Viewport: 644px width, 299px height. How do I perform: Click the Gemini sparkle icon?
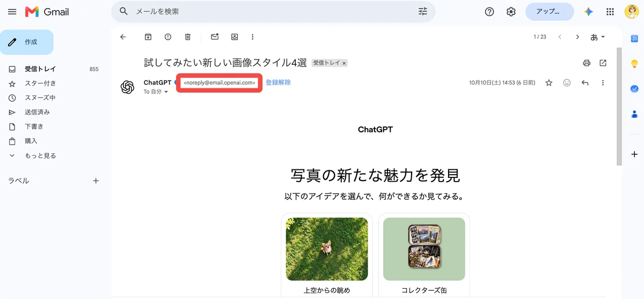pyautogui.click(x=589, y=12)
